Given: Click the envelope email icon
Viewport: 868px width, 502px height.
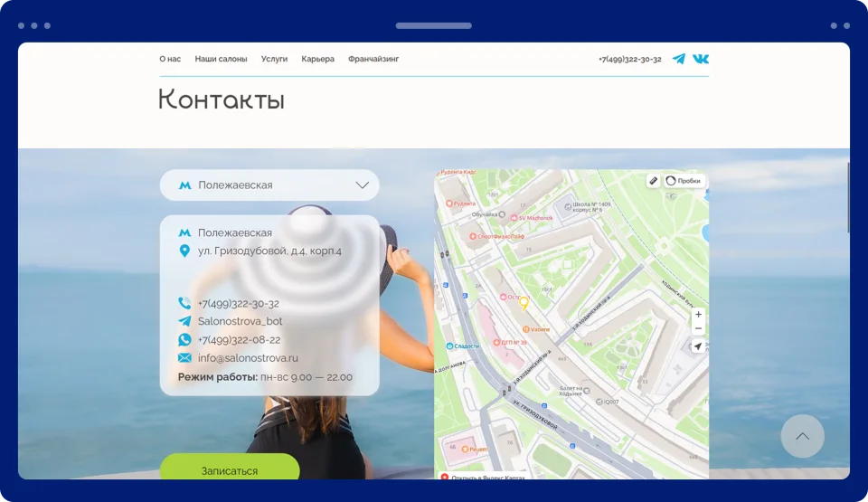Looking at the screenshot, I should (184, 358).
